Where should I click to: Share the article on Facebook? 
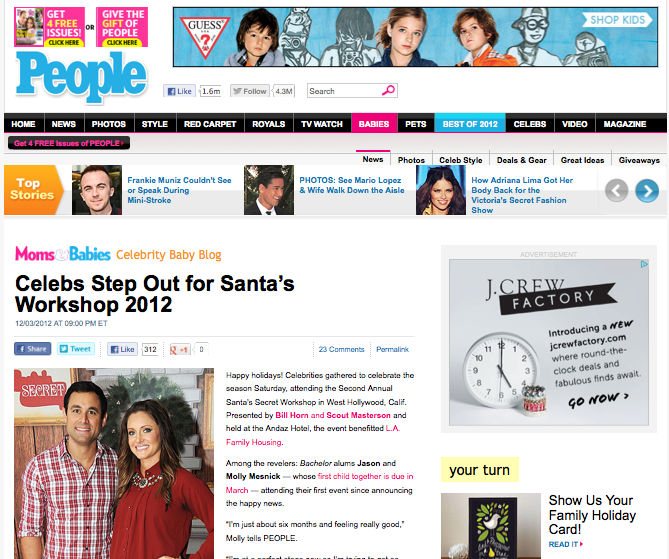pos(33,349)
